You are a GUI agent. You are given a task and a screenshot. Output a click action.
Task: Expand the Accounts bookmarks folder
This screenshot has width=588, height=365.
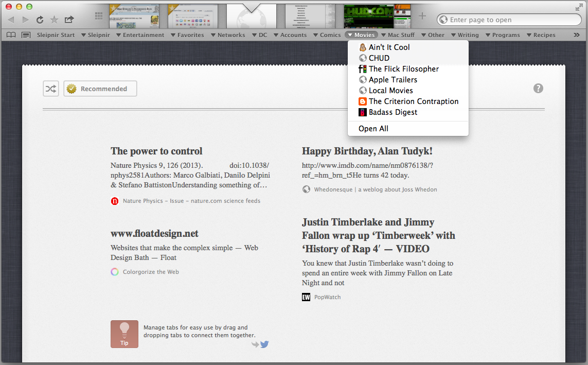pos(290,35)
